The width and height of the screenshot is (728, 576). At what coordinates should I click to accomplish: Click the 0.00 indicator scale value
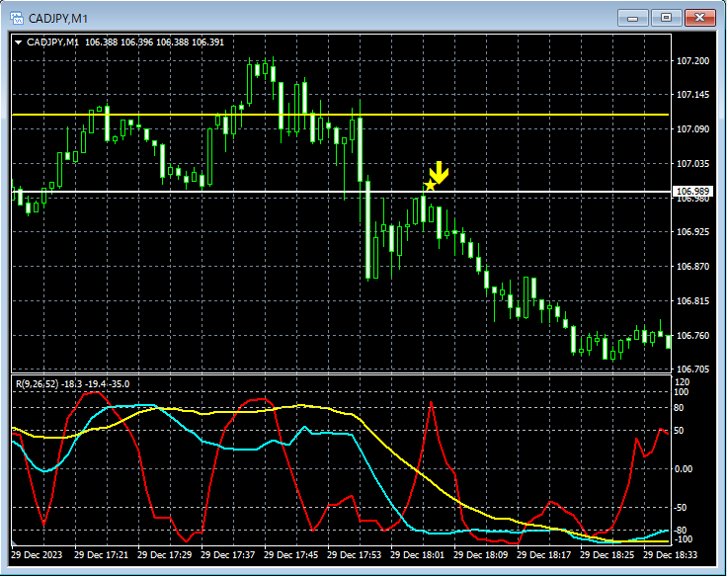[x=683, y=469]
